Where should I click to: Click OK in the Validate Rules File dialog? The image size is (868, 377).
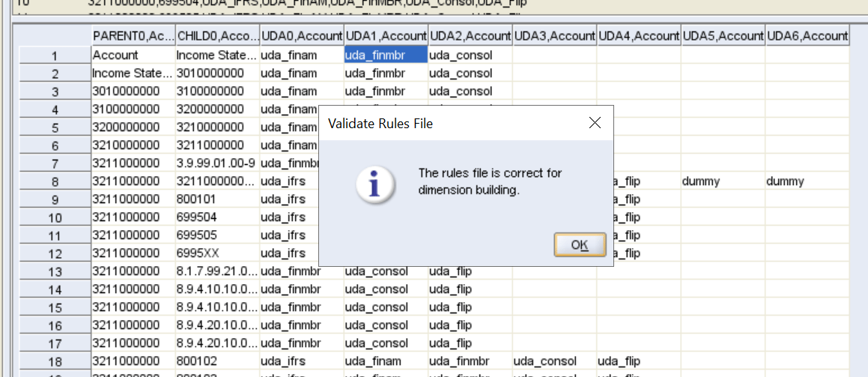[x=580, y=244]
